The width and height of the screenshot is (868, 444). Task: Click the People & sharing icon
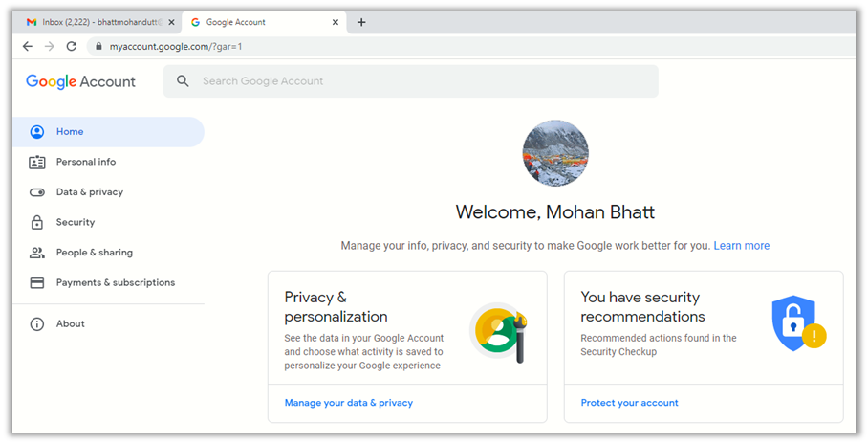click(37, 253)
